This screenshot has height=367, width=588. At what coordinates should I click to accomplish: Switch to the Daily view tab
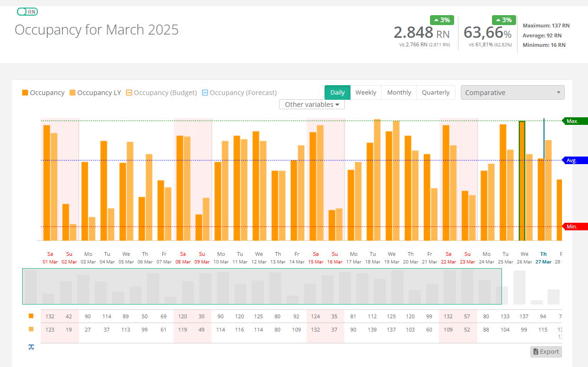337,93
